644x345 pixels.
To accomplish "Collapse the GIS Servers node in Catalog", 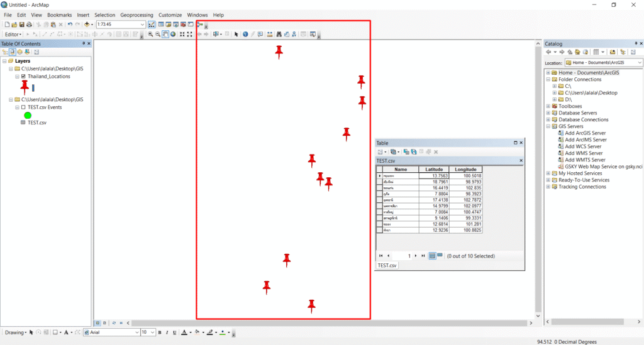I will click(548, 126).
